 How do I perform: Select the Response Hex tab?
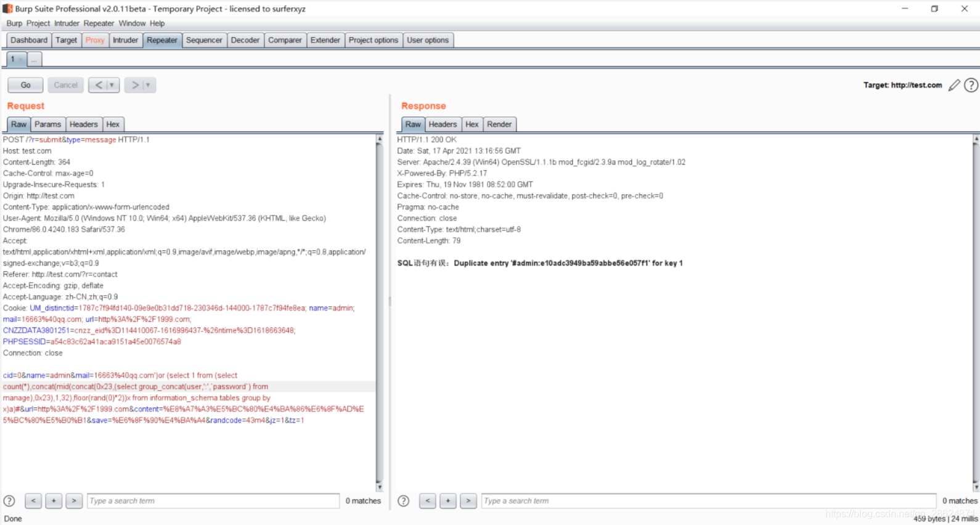coord(472,124)
